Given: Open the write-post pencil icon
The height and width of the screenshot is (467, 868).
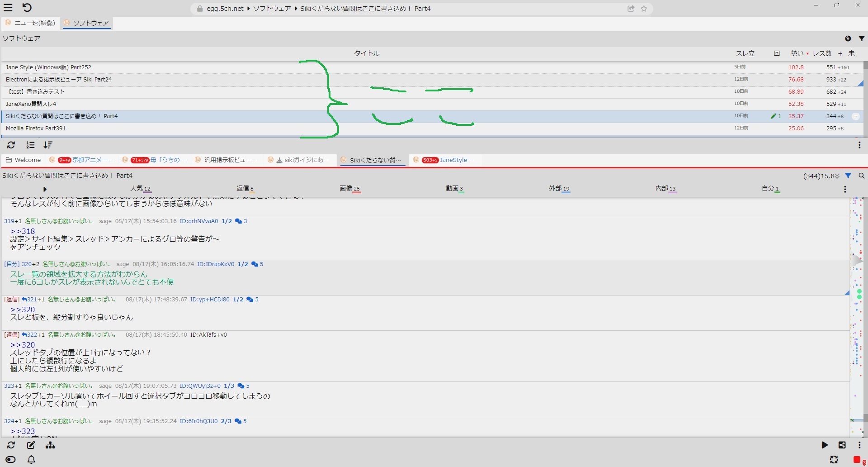Looking at the screenshot, I should (31, 445).
